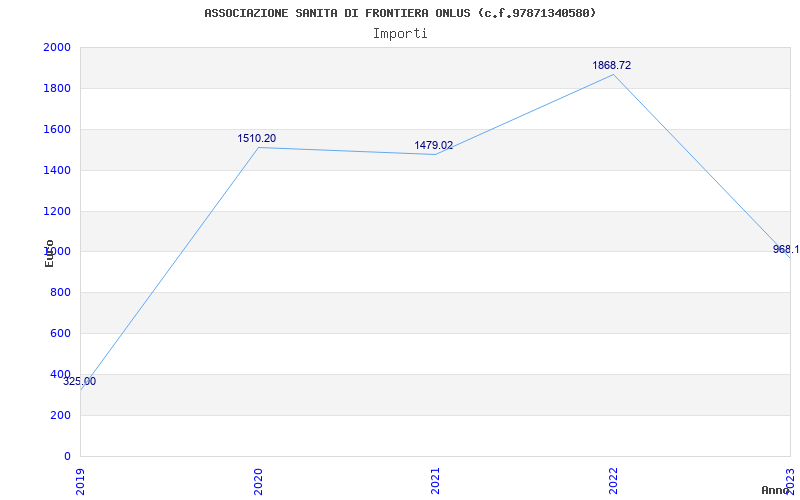Screen dimensions: 800x500
Task: Click the 2021 x-axis label
Action: click(435, 481)
